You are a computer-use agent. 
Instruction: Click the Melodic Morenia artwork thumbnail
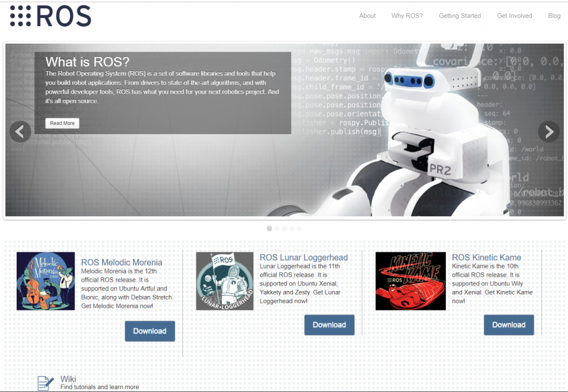(x=45, y=281)
